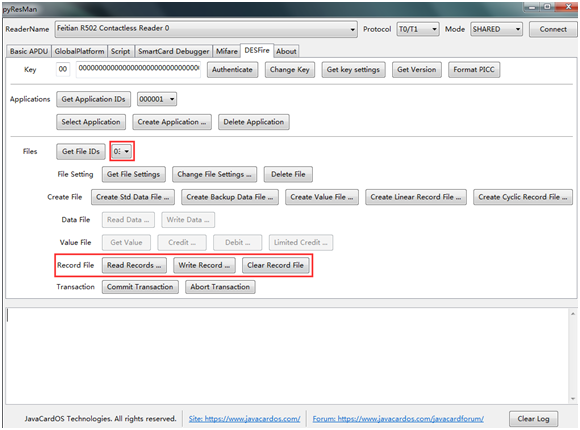Open the Mode SHARED dropdown
This screenshot has width=580, height=430.
496,29
